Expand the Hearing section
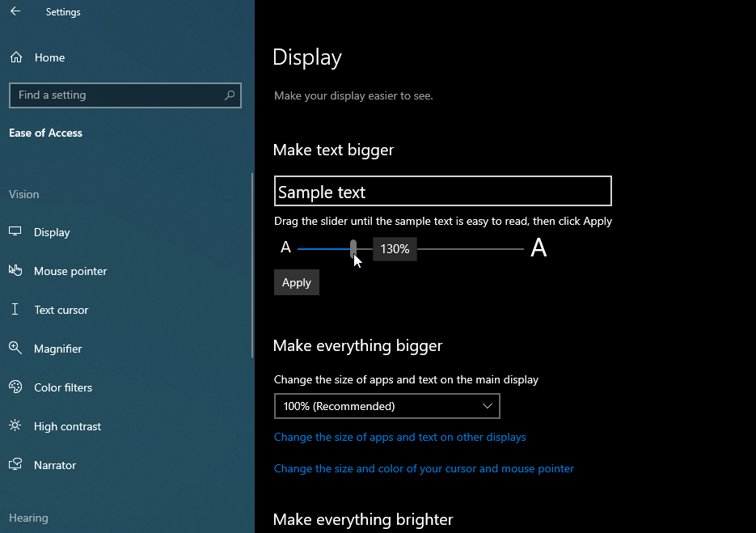Image resolution: width=756 pixels, height=533 pixels. (28, 518)
